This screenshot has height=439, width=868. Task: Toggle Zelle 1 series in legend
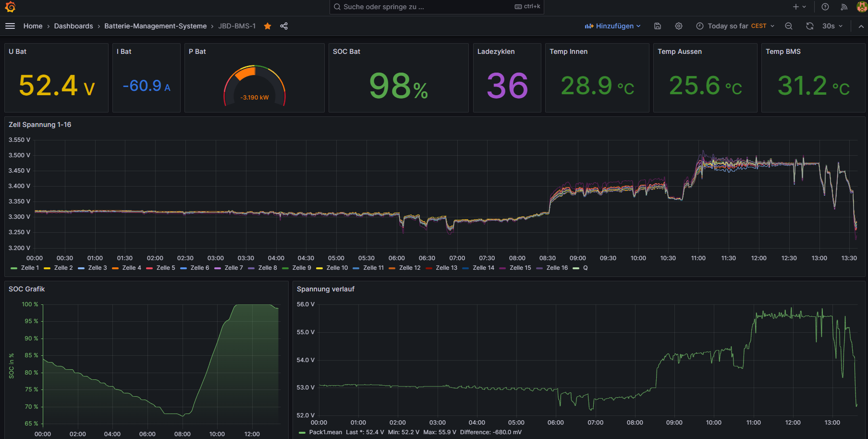click(30, 268)
